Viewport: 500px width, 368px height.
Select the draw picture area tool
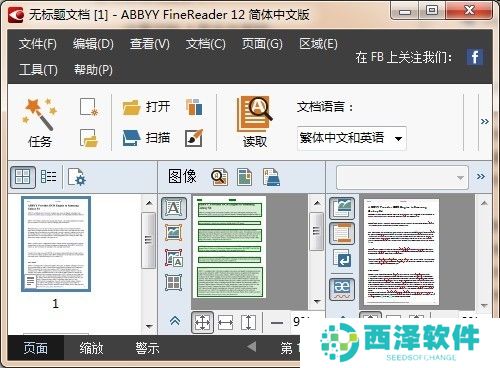(x=174, y=232)
